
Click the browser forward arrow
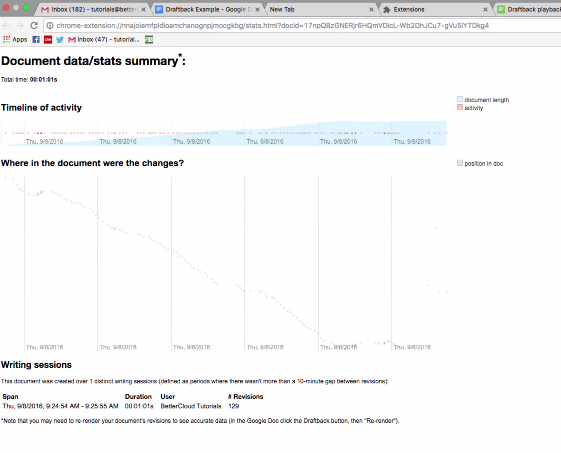click(x=20, y=25)
